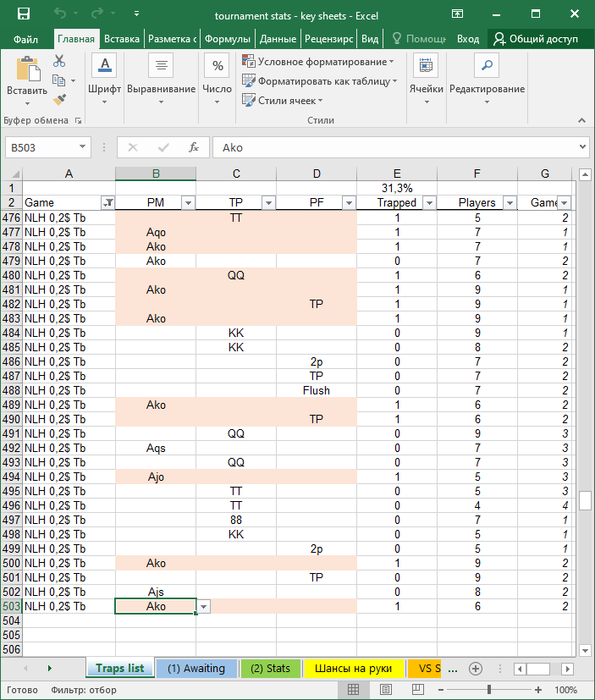This screenshot has height=700, width=595.
Task: Click the Insert Function fx icon
Action: [193, 147]
